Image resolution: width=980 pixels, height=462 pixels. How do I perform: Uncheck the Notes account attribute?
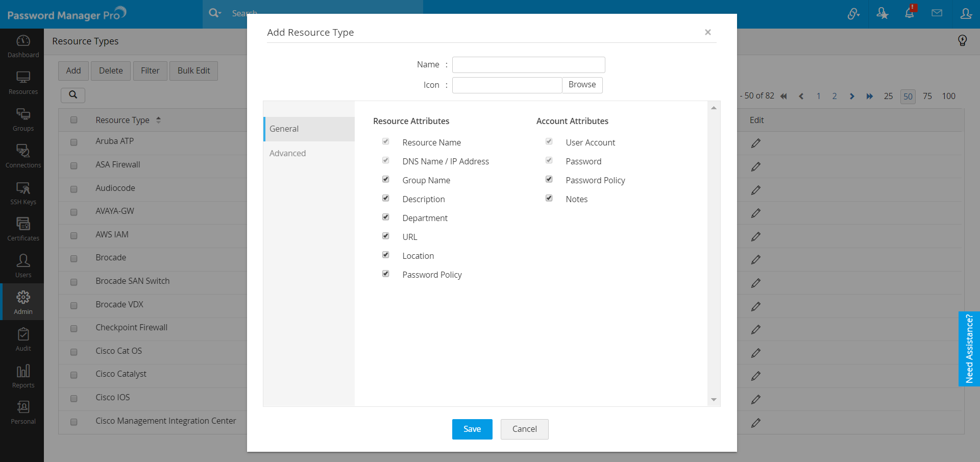(x=549, y=199)
